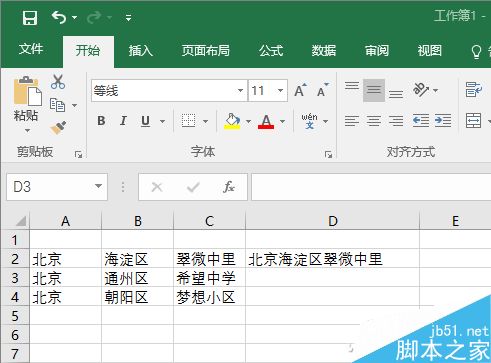Open the undo history dropdown arrow
Image resolution: width=491 pixels, height=363 pixels.
coord(74,17)
